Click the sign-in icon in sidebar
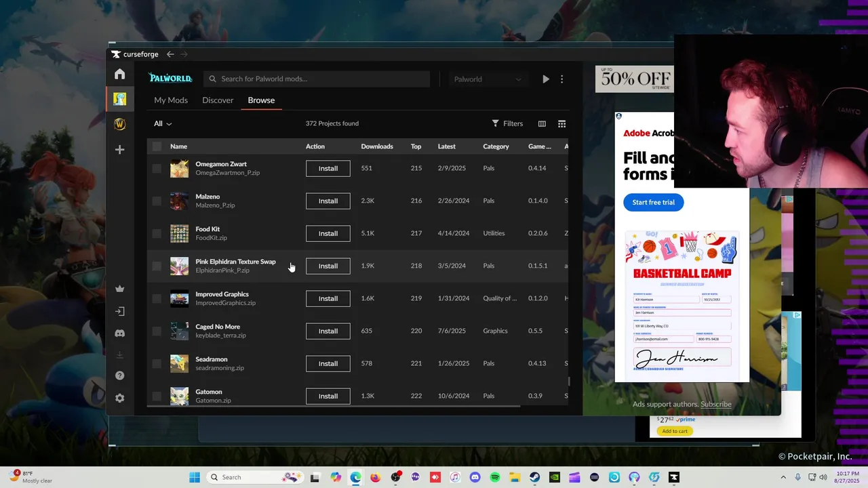868x488 pixels. pos(120,311)
